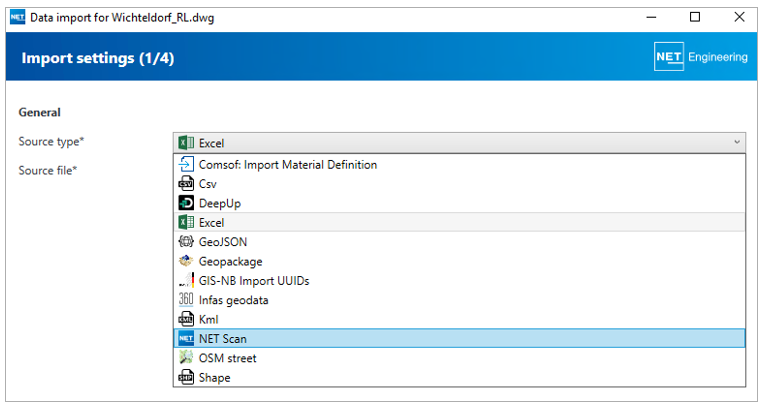
Task: Maximize the Data import window
Action: 695,18
